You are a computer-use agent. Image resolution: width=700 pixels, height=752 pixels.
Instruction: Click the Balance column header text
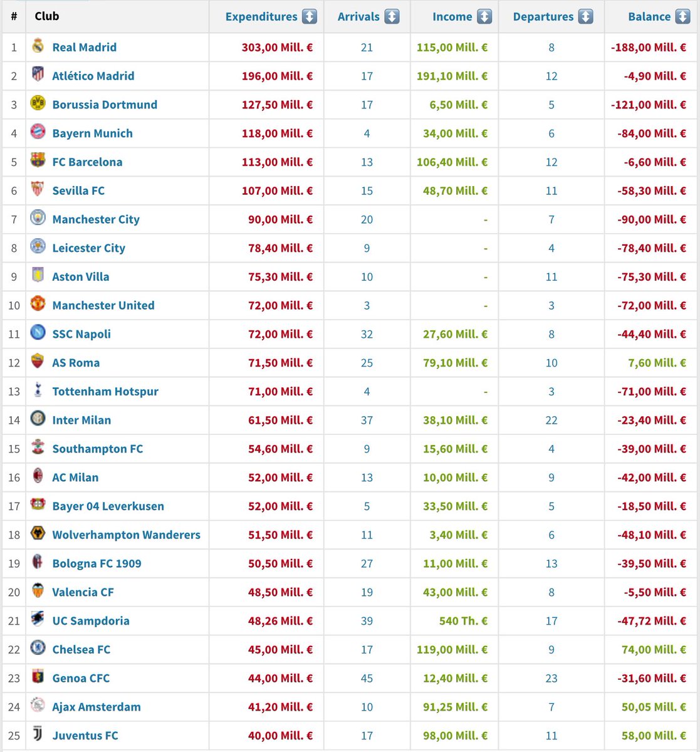point(649,17)
